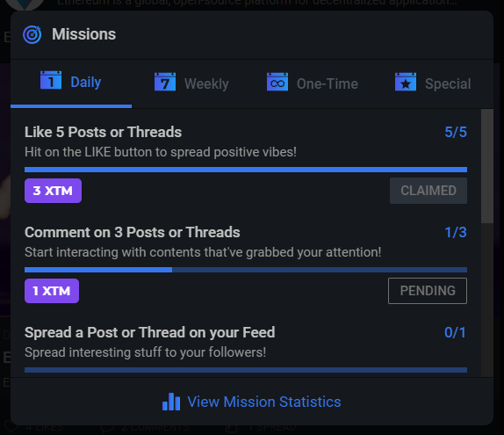This screenshot has height=435, width=504.
Task: Select the Special missions tab
Action: pyautogui.click(x=433, y=83)
